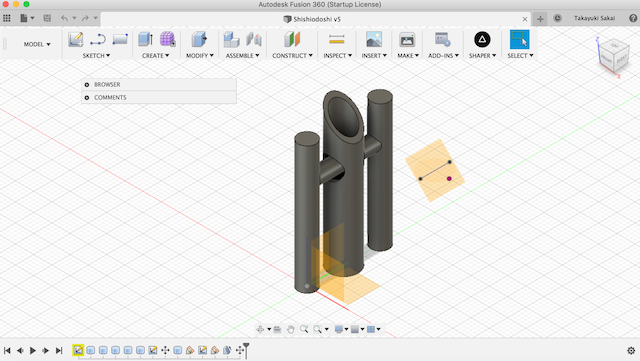The image size is (640, 361).
Task: Open the MODEL workspace switcher
Action: pyautogui.click(x=37, y=44)
